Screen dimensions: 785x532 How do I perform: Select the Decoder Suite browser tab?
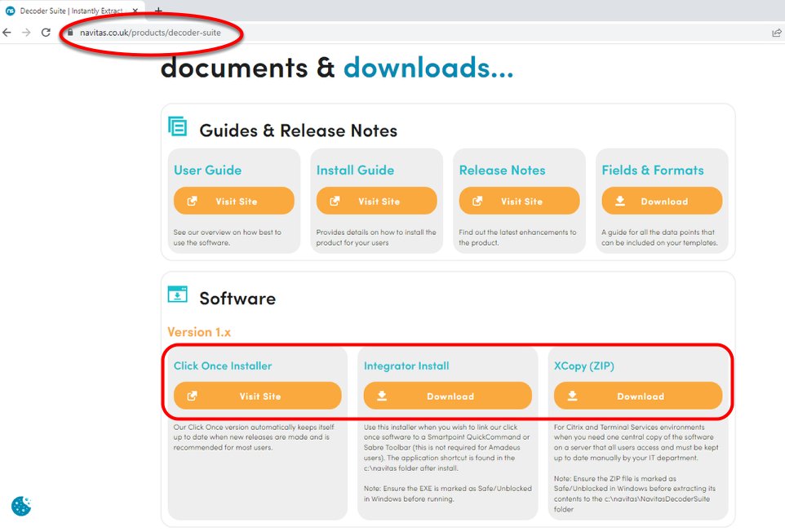[x=72, y=11]
